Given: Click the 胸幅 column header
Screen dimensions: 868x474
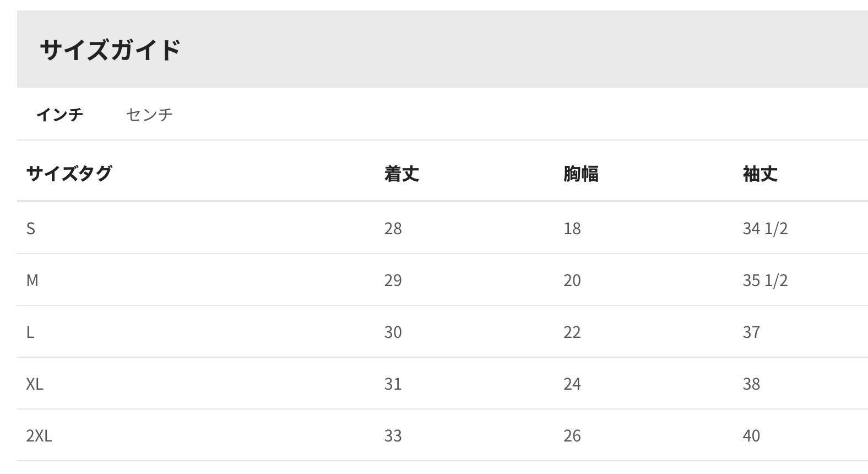Looking at the screenshot, I should 581,174.
